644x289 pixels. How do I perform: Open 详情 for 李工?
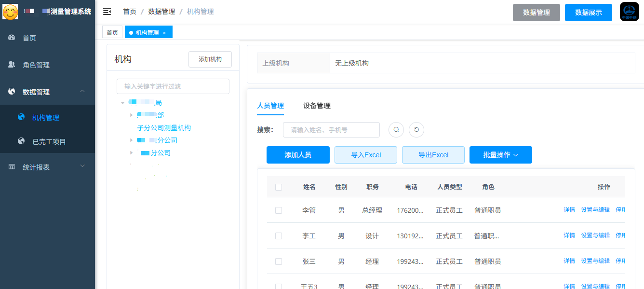(569, 235)
